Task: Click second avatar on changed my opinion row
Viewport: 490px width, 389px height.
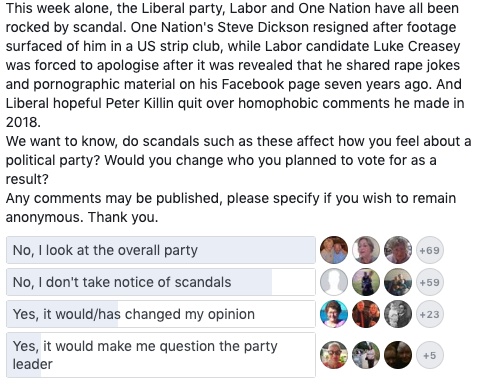Action: click(x=366, y=314)
